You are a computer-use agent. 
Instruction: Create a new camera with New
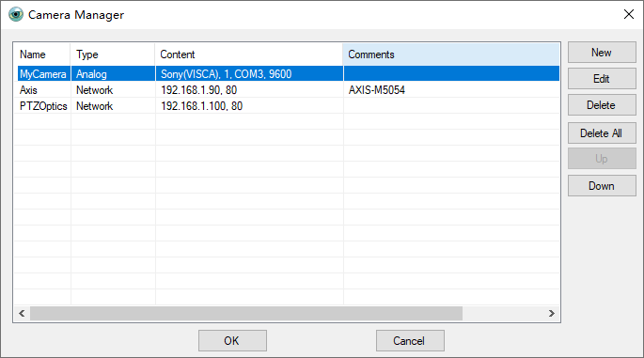coord(602,53)
